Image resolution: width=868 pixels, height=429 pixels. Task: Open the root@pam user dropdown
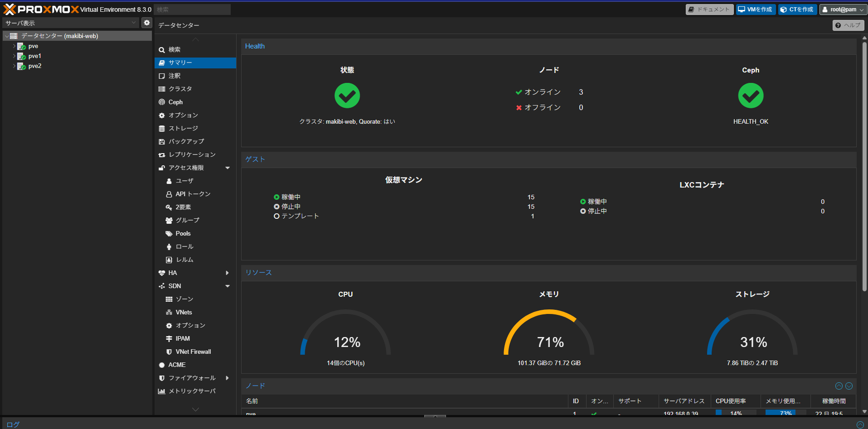pyautogui.click(x=842, y=9)
